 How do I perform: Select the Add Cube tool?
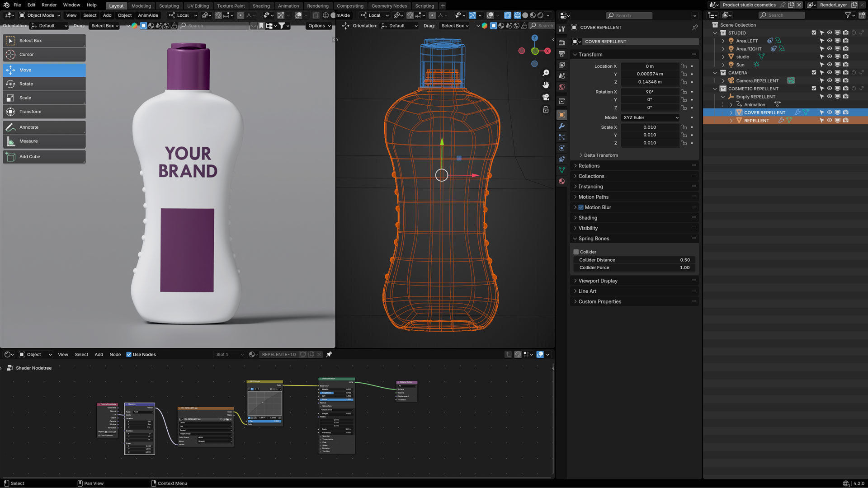[x=44, y=157]
